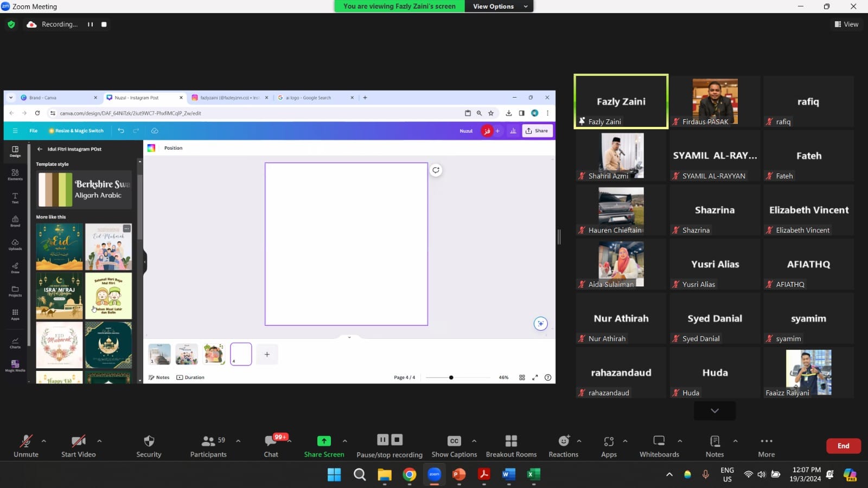The height and width of the screenshot is (488, 868).
Task: Click the red End meeting button
Action: click(x=843, y=446)
